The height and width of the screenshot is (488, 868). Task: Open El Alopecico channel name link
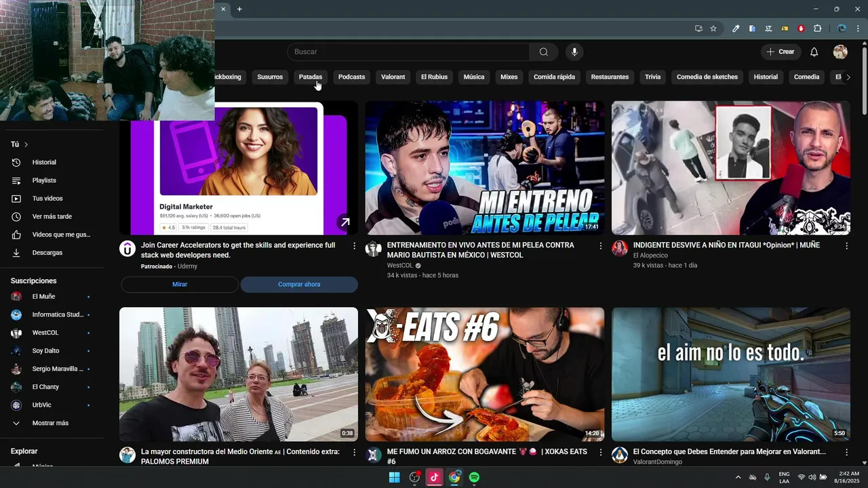click(650, 256)
